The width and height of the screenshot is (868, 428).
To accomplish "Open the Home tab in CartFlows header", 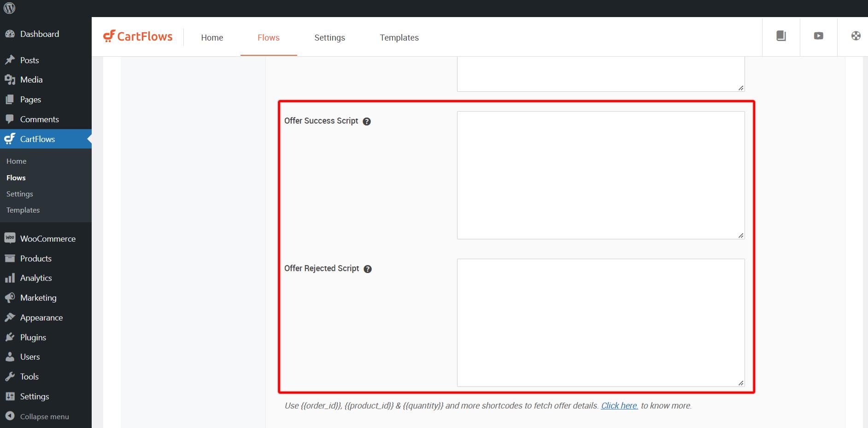I will (212, 37).
